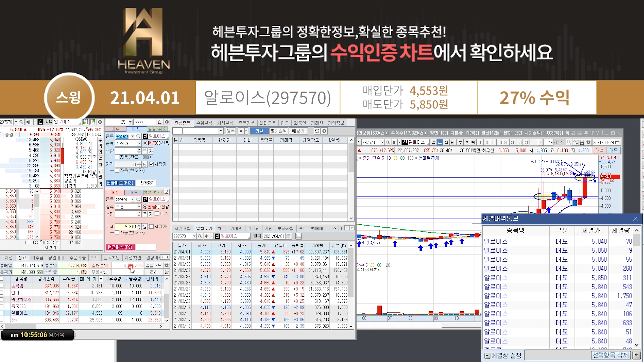Image resolution: width=644 pixels, height=362 pixels.
Task: Open stock code dropdown in 일별주가 panel
Action: tap(194, 236)
